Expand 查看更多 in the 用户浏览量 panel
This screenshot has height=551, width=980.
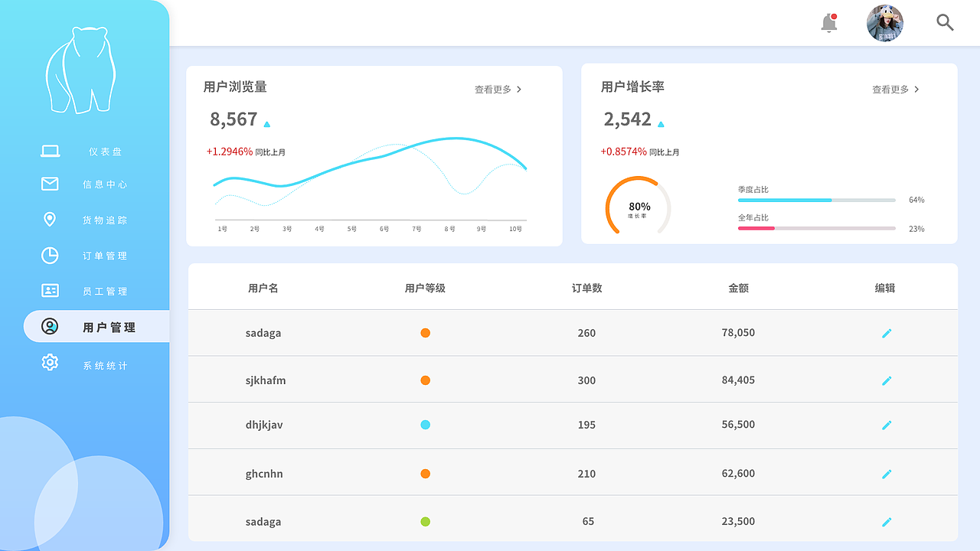click(x=498, y=90)
